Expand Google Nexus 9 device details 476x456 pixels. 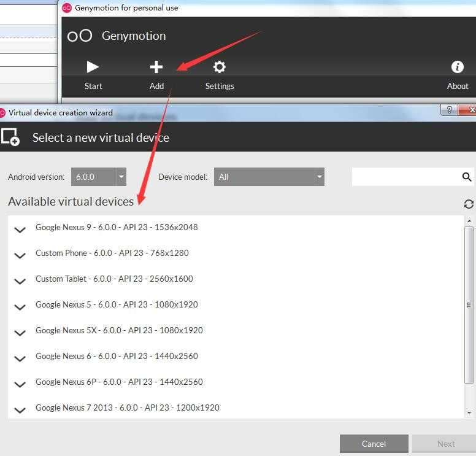coord(20,230)
